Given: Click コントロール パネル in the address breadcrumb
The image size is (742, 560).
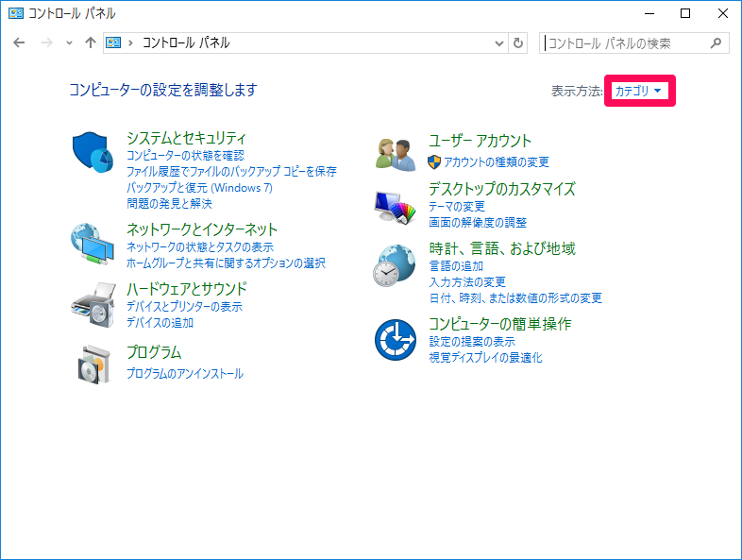Looking at the screenshot, I should point(186,43).
